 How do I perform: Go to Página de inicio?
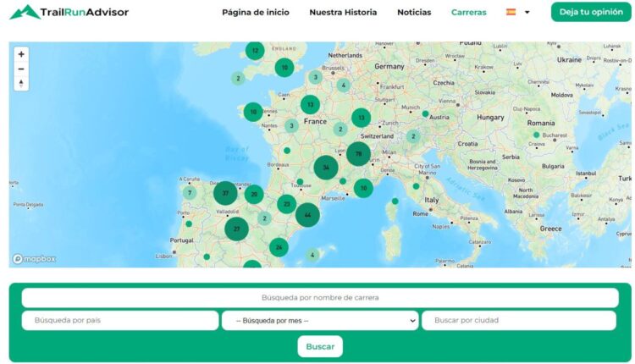(256, 12)
